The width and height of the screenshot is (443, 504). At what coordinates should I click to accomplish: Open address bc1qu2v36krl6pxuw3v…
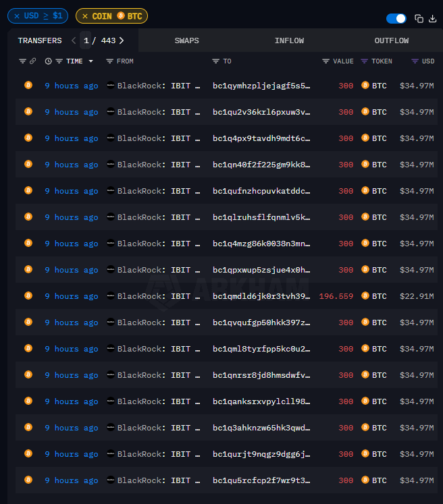coord(261,112)
